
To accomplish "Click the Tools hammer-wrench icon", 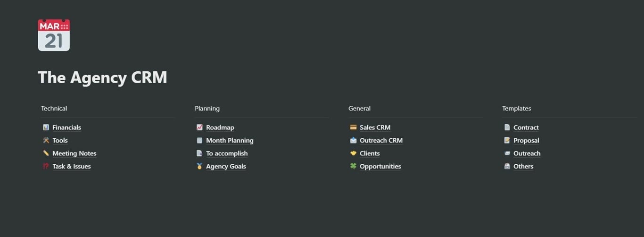I will (46, 140).
